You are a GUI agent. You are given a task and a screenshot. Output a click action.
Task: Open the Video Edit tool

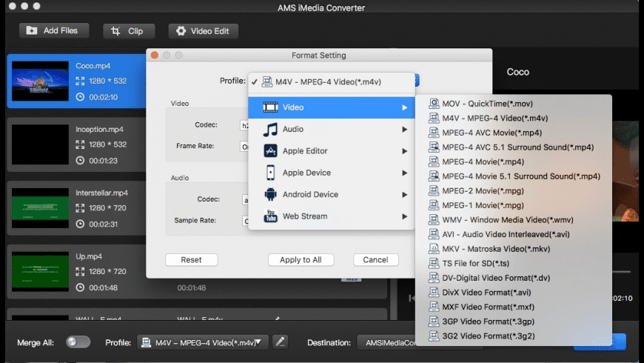204,31
